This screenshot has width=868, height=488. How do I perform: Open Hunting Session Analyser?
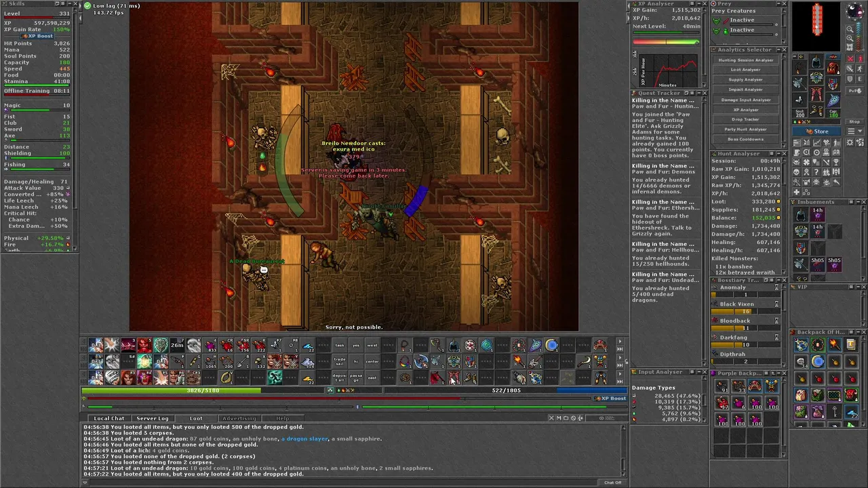point(746,60)
